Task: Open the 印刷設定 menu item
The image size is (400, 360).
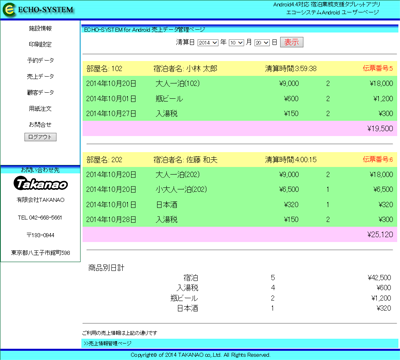Action: point(40,44)
